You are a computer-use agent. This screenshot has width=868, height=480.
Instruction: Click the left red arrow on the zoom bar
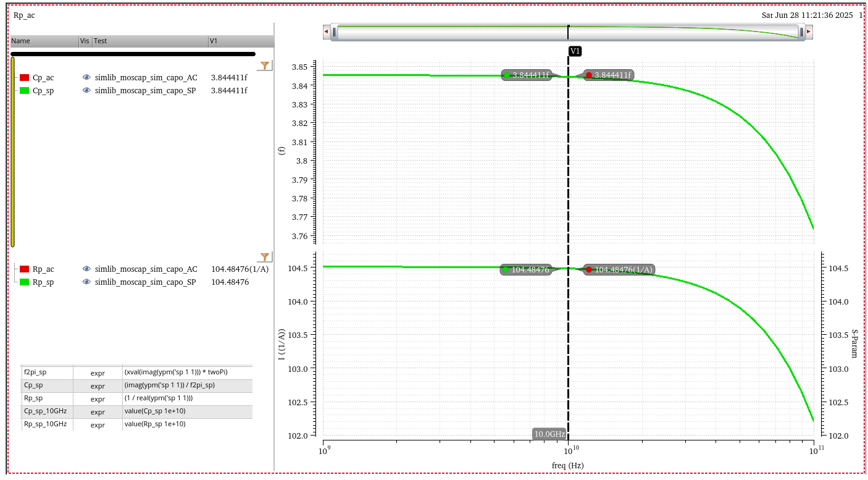click(x=326, y=32)
